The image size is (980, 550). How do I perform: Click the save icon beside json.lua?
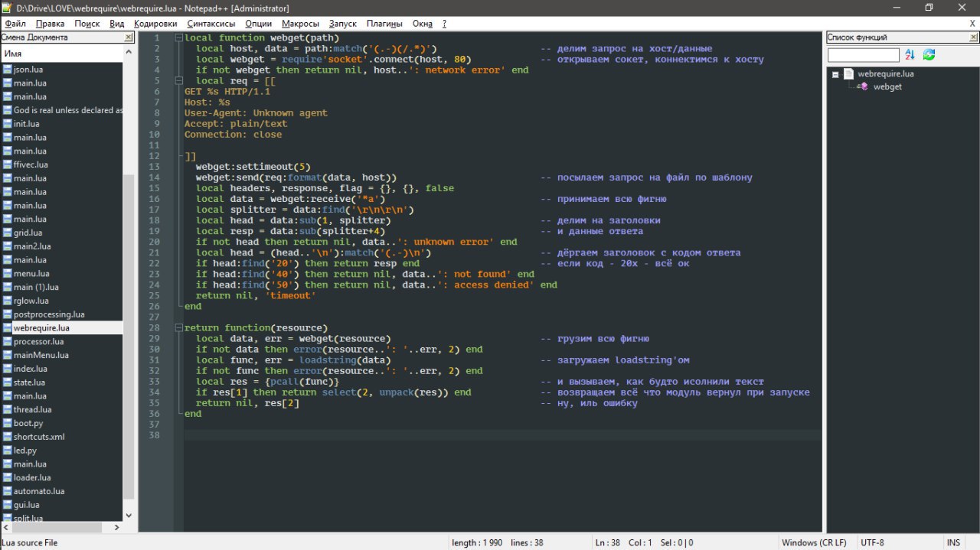(x=7, y=70)
